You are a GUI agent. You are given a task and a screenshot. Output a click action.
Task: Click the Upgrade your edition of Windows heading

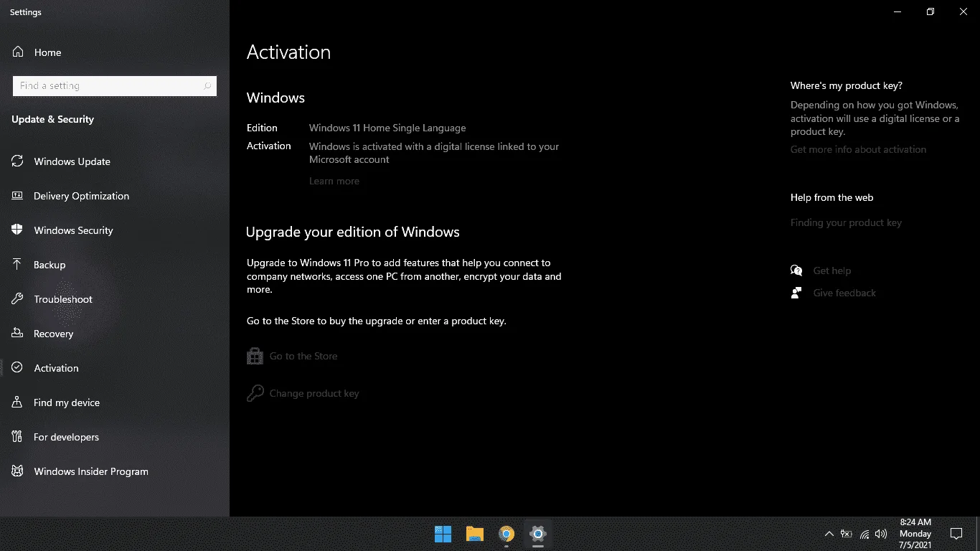point(353,232)
